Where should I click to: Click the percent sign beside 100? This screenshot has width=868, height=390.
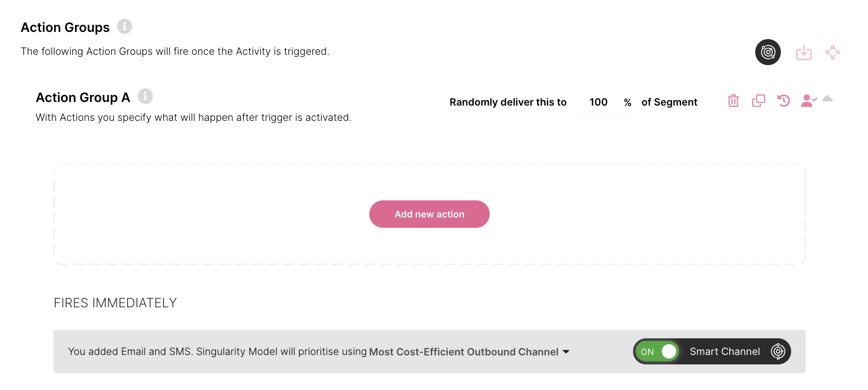pos(628,102)
